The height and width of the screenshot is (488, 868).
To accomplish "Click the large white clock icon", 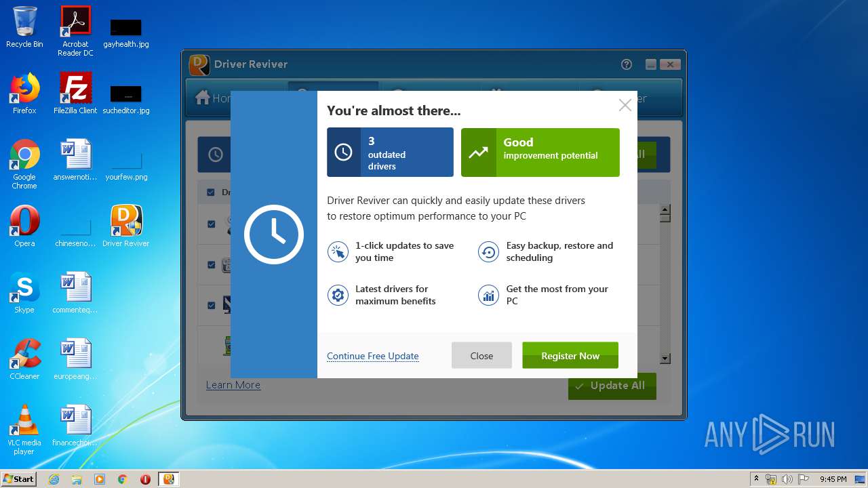I will coord(274,234).
